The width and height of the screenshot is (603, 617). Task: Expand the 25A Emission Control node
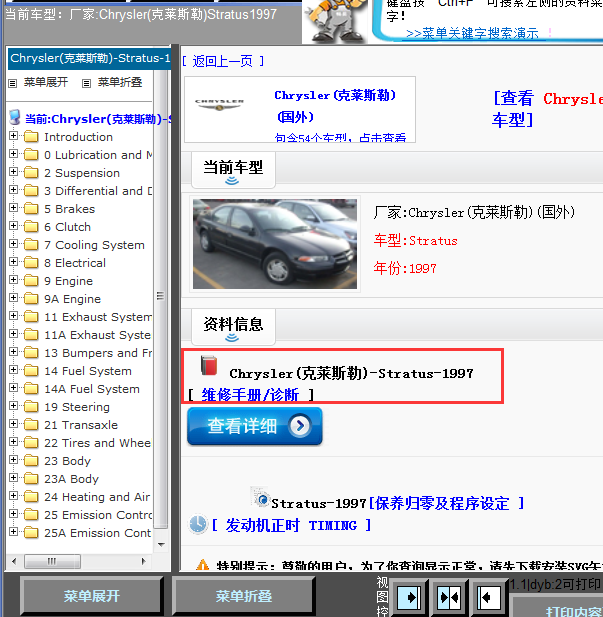click(x=13, y=532)
